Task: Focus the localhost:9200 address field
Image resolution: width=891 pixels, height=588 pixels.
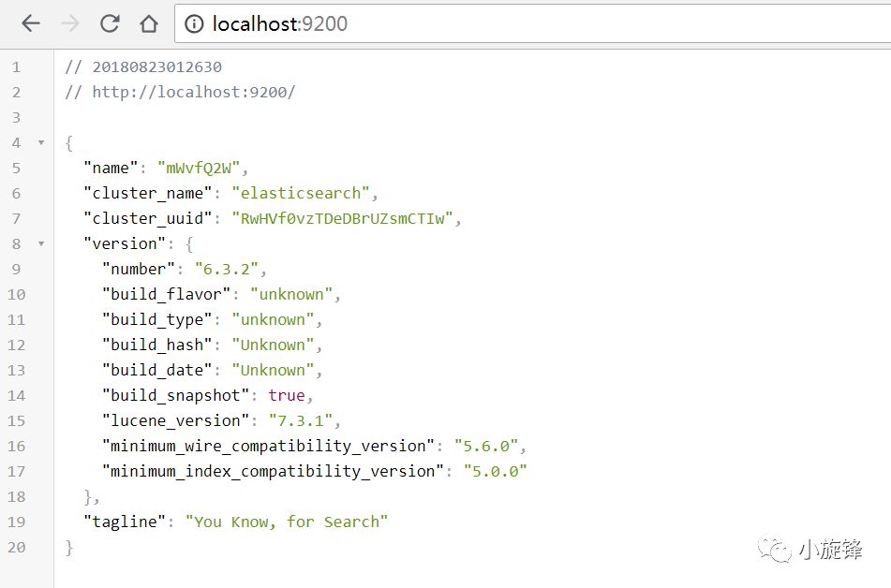Action: tap(532, 23)
